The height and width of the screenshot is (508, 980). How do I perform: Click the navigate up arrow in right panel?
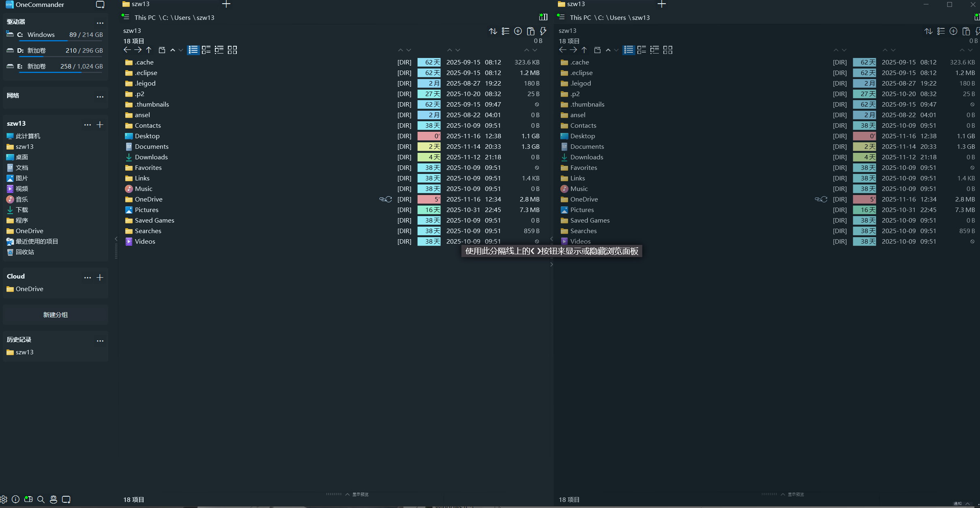(584, 50)
